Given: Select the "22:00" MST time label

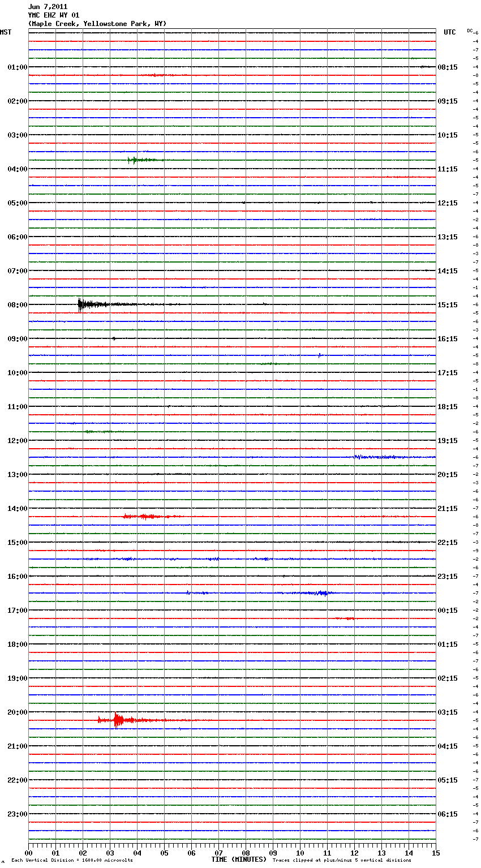Looking at the screenshot, I should coord(18,780).
